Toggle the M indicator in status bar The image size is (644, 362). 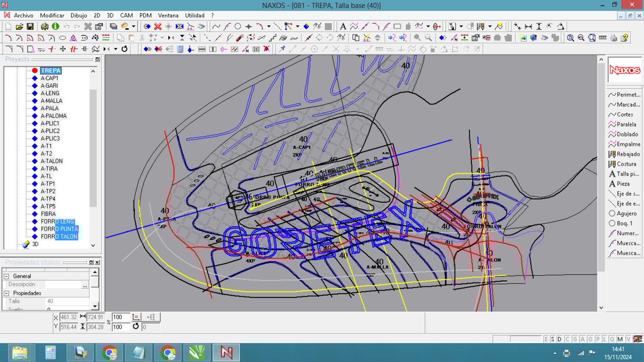point(620,339)
